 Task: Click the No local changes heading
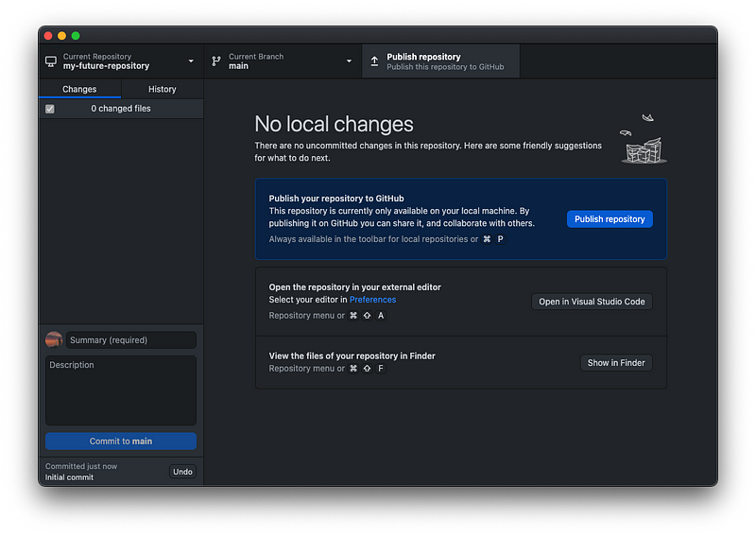(334, 124)
